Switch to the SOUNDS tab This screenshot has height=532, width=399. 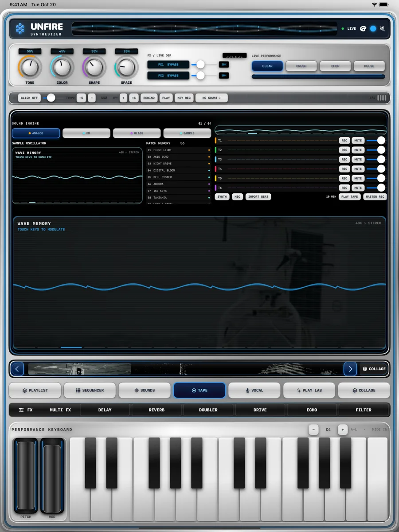point(145,391)
